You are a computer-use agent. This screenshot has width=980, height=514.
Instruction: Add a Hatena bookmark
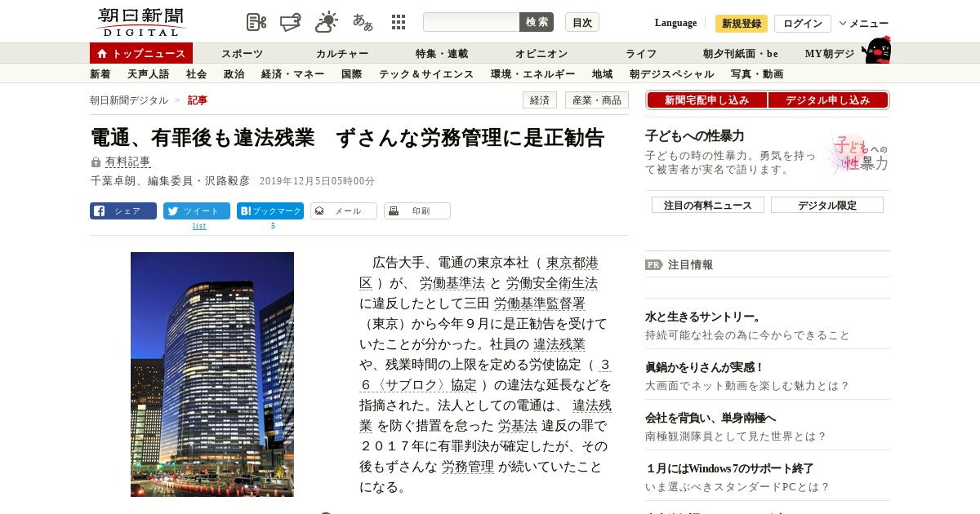pos(270,211)
